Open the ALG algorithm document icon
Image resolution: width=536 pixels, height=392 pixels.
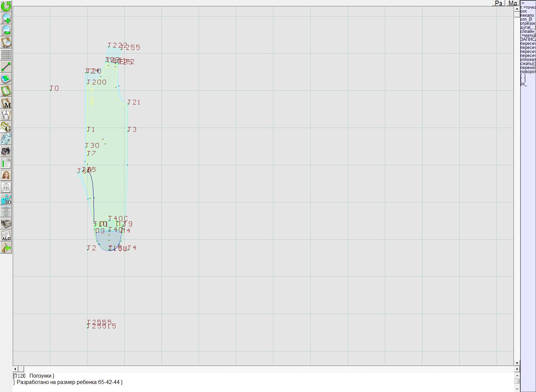pyautogui.click(x=6, y=236)
